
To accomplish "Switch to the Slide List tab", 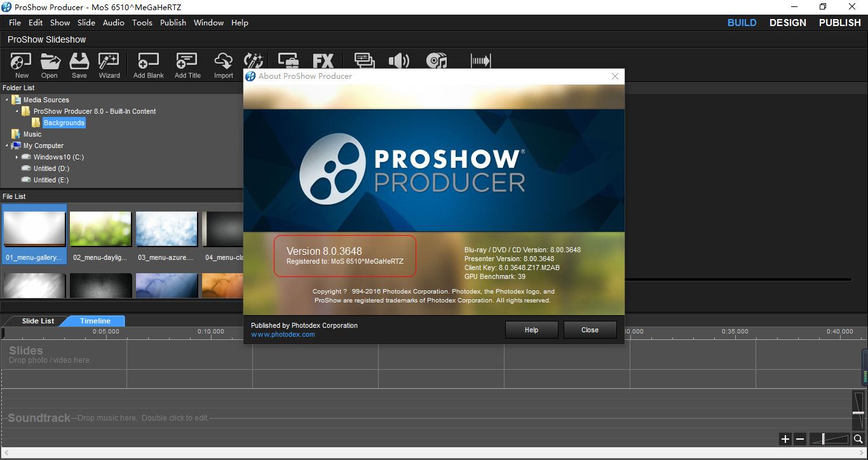I will (38, 321).
